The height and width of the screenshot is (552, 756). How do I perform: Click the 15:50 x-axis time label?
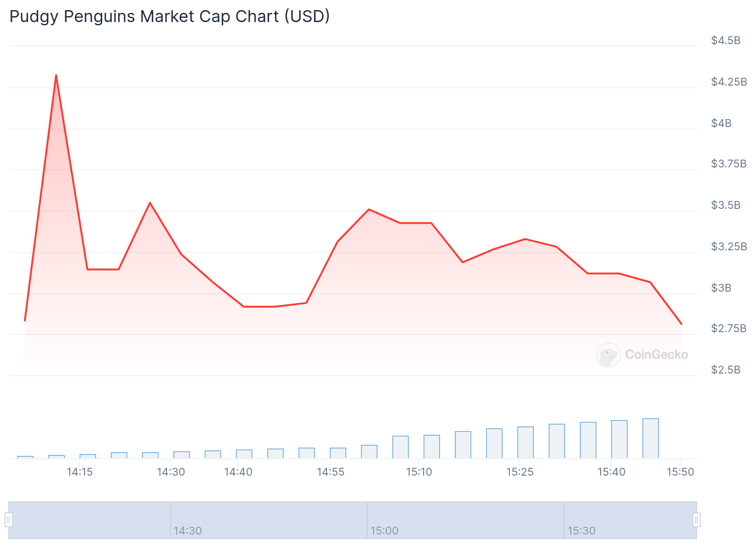[x=680, y=472]
